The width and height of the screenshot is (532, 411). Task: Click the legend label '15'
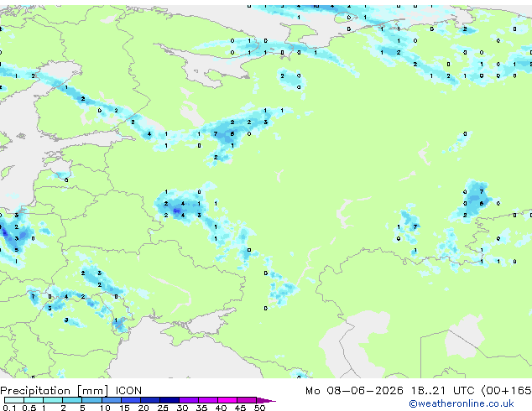[x=124, y=408]
